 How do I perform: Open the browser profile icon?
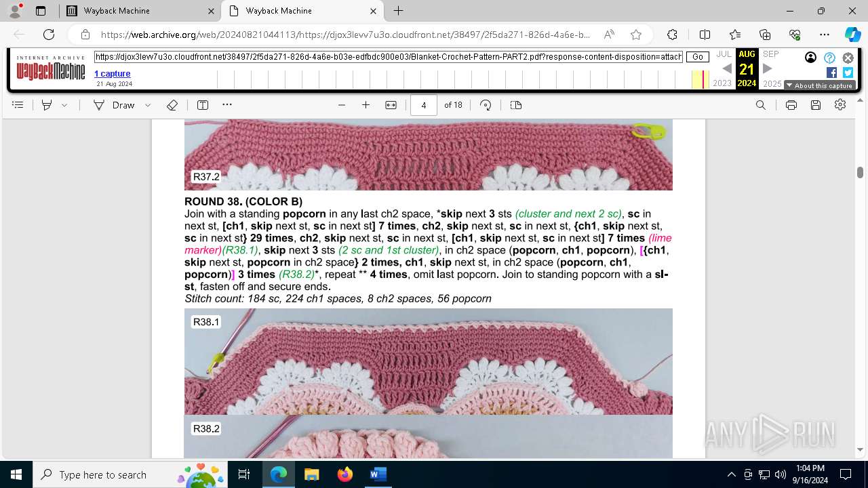(15, 11)
